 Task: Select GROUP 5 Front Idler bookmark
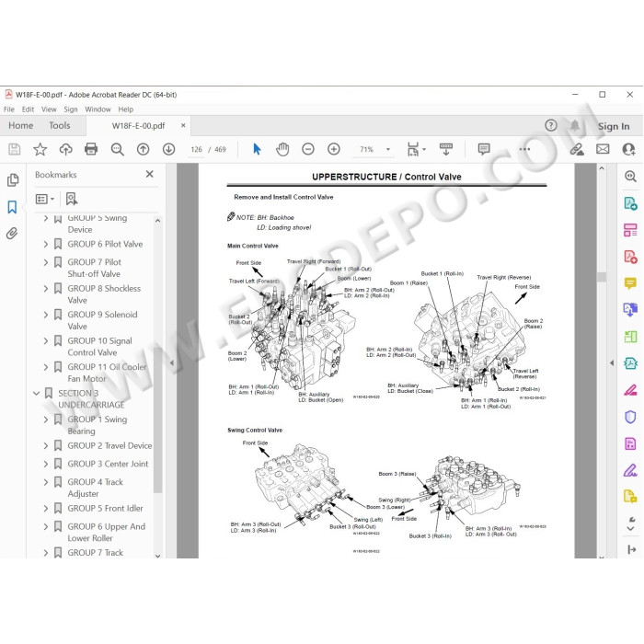(x=105, y=508)
